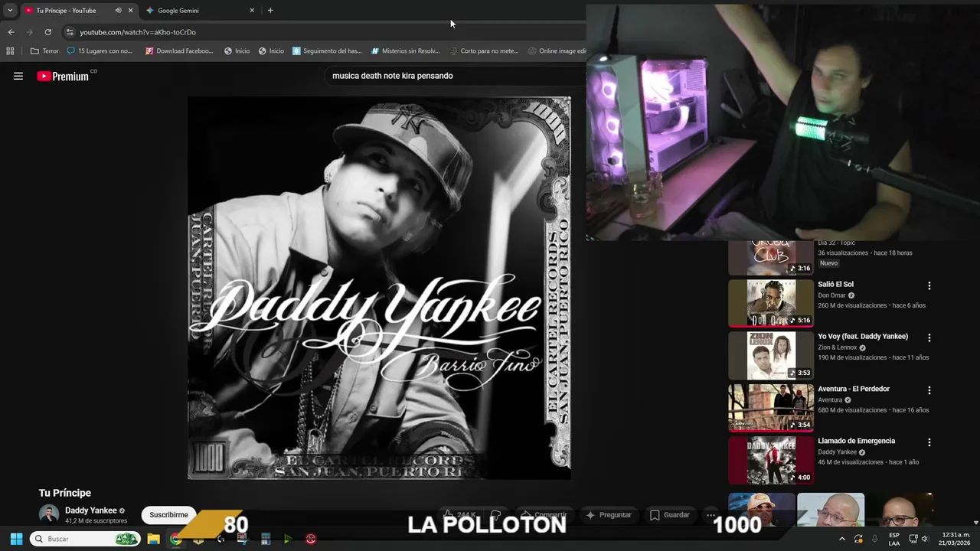The height and width of the screenshot is (551, 980).
Task: Open the 15 Lugares con no... bookmark
Action: [x=100, y=51]
